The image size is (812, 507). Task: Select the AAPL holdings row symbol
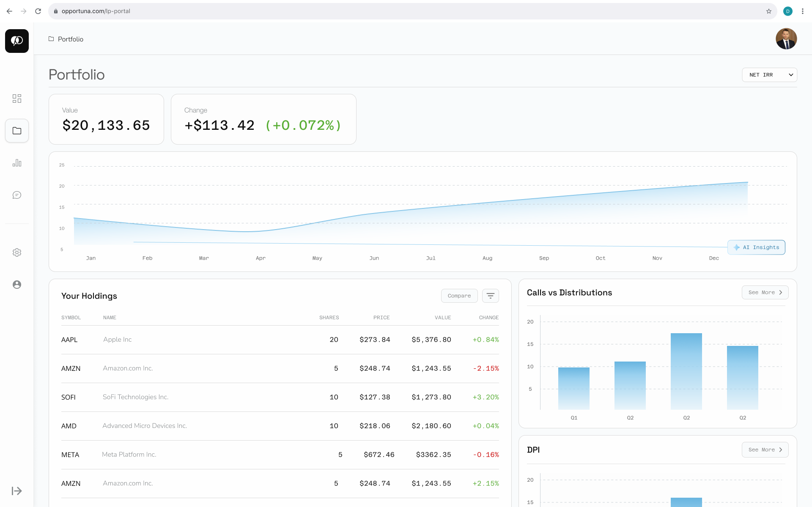coord(69,340)
